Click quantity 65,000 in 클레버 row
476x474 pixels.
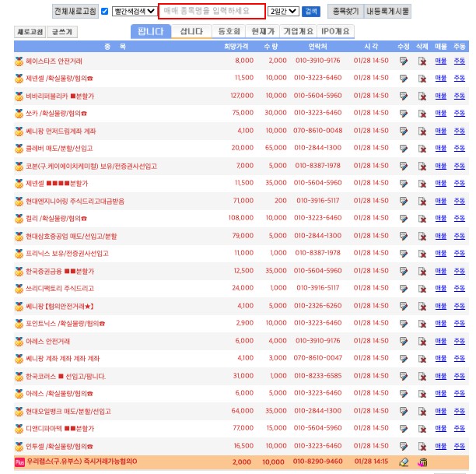pos(275,148)
